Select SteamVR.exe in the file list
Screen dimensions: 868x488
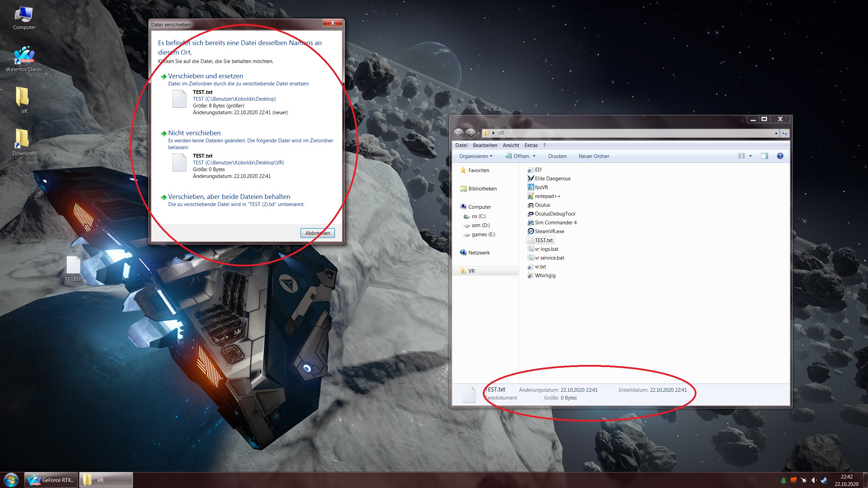click(x=549, y=231)
